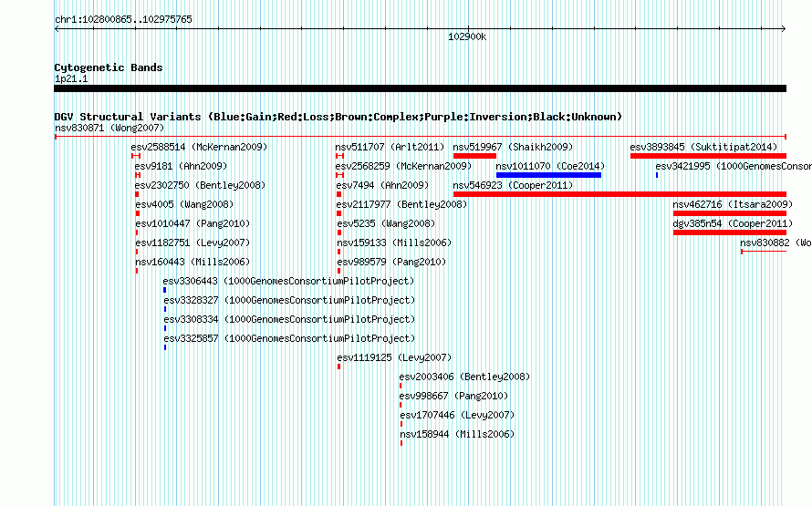This screenshot has width=812, height=506.
Task: Click esv2117977 (Bentley2008) label
Action: click(x=401, y=204)
